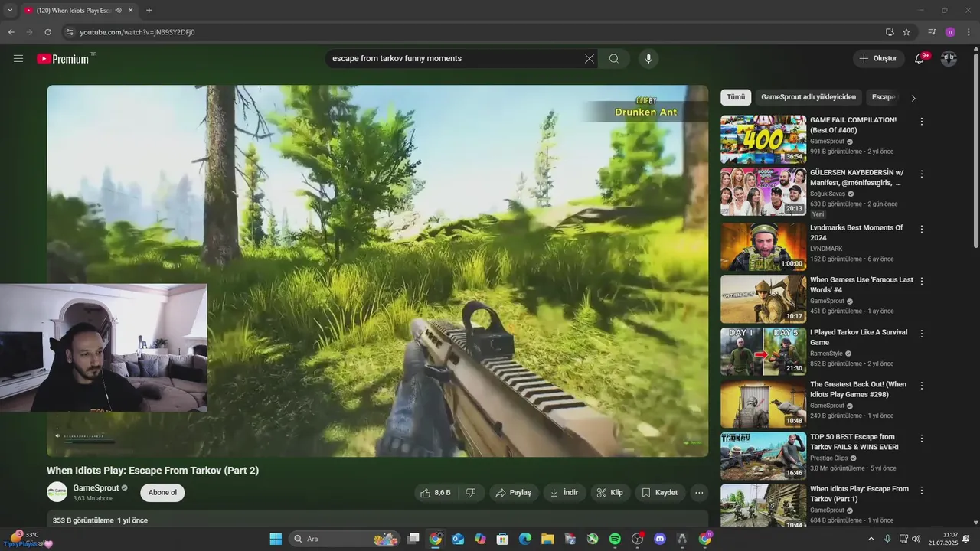Dislike the video with thumbs-down icon

471,493
